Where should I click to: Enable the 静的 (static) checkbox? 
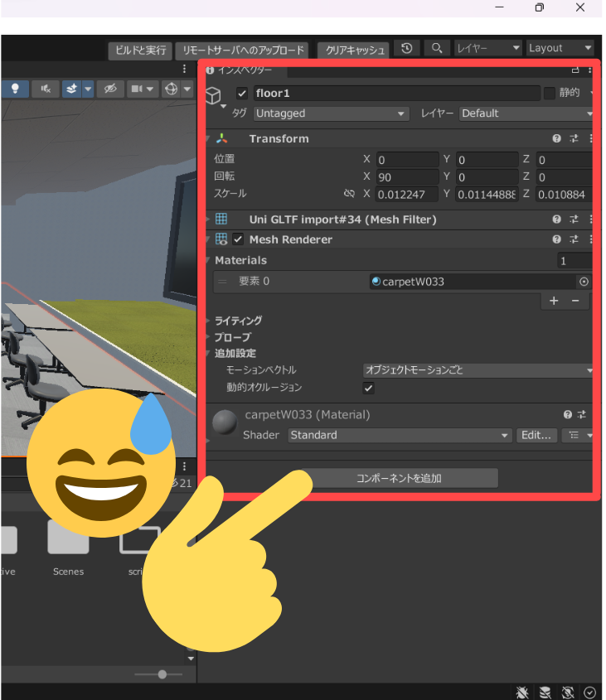(549, 93)
